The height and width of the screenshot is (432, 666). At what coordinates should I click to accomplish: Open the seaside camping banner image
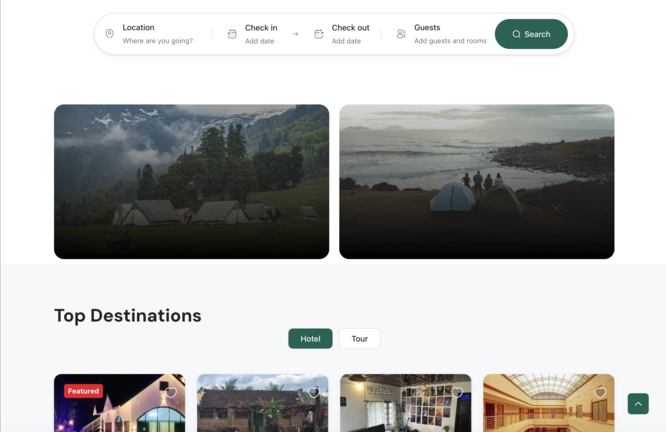tap(476, 181)
